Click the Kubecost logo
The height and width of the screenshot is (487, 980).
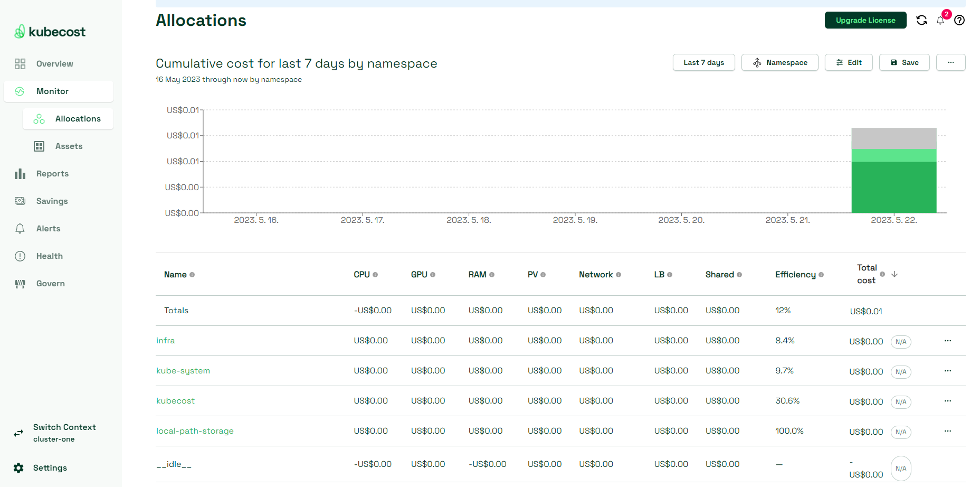coord(50,32)
